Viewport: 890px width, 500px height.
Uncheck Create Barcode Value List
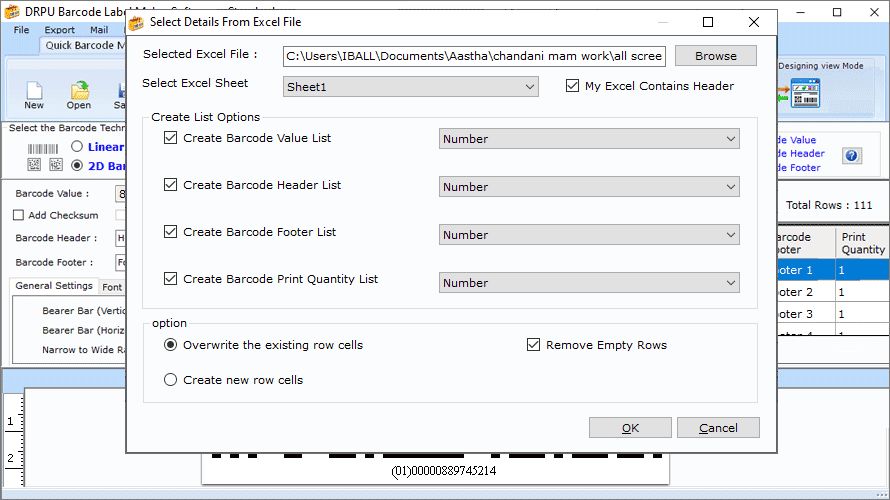170,138
